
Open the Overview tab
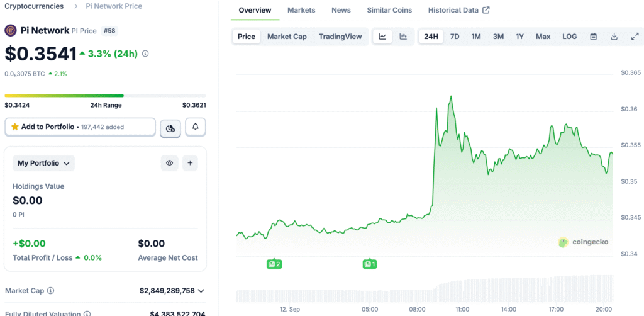click(255, 10)
